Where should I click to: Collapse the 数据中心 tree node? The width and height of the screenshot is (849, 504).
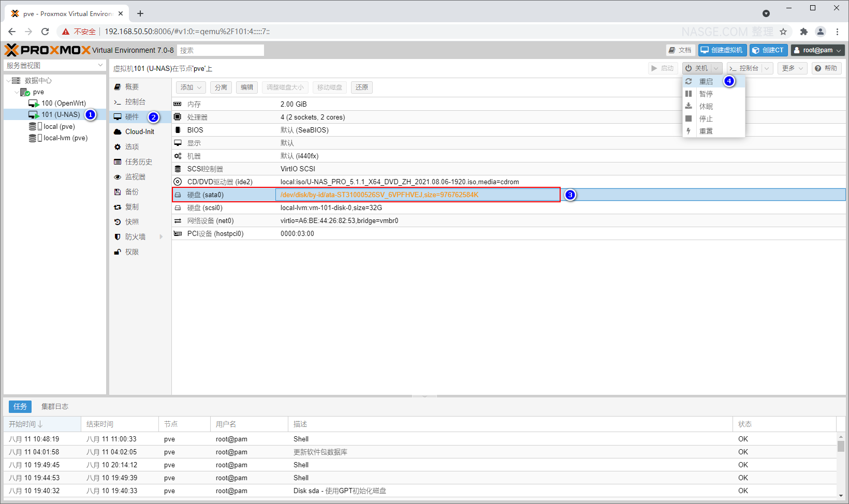8,81
